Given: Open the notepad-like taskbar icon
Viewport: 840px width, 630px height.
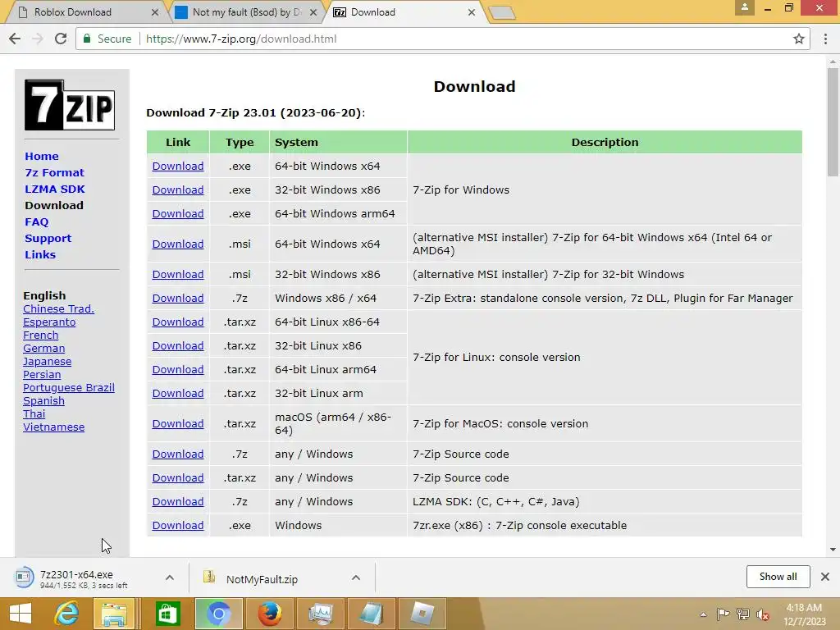Looking at the screenshot, I should pos(371,614).
